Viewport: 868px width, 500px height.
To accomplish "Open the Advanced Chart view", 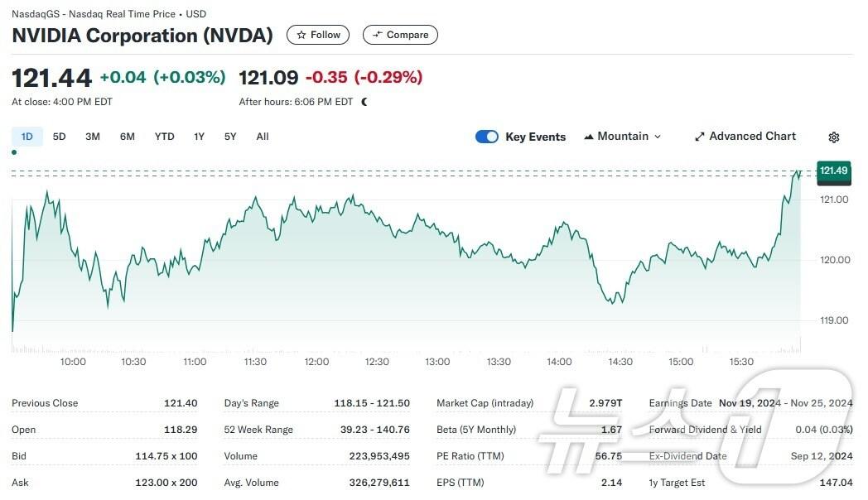I will point(745,137).
